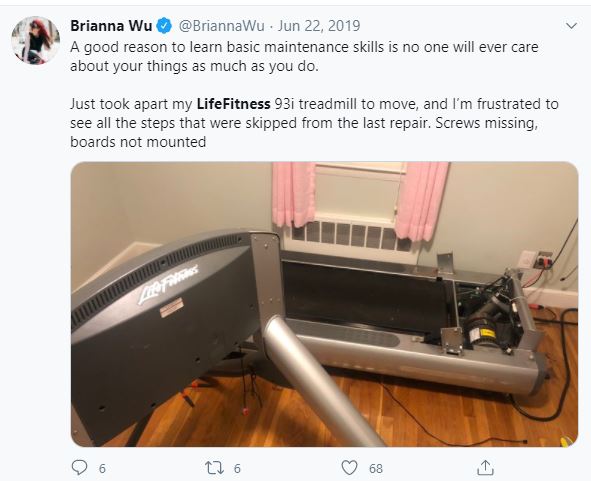View the reply count of 6
591x481 pixels.
pos(102,469)
